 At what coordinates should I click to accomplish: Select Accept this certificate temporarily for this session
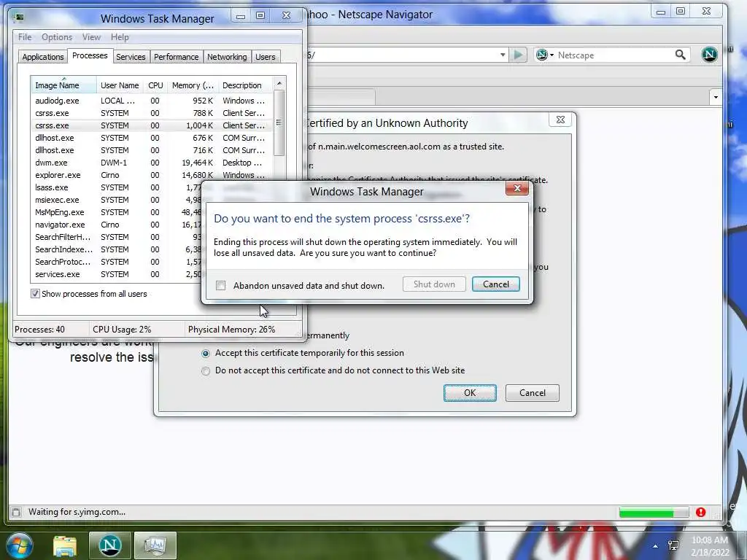[x=205, y=354]
